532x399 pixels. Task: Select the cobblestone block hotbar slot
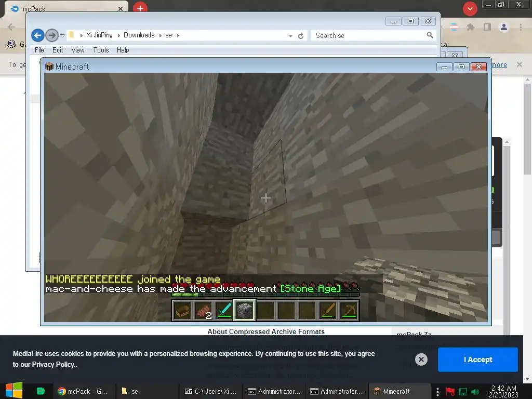[x=245, y=310]
